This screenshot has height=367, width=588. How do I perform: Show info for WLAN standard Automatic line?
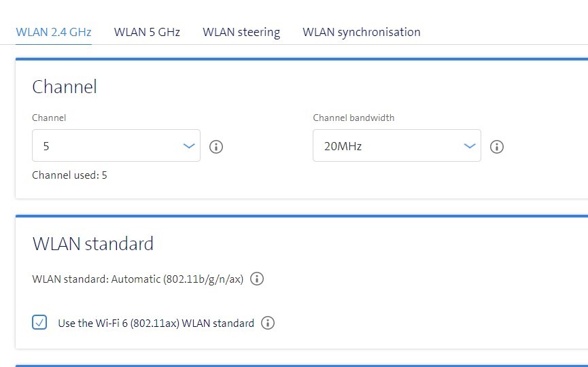point(257,279)
